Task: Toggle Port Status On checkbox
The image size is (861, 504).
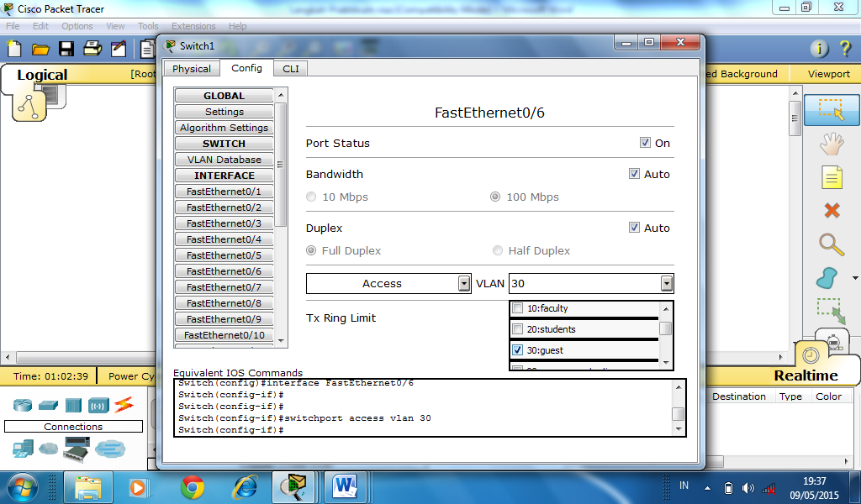Action: click(645, 143)
